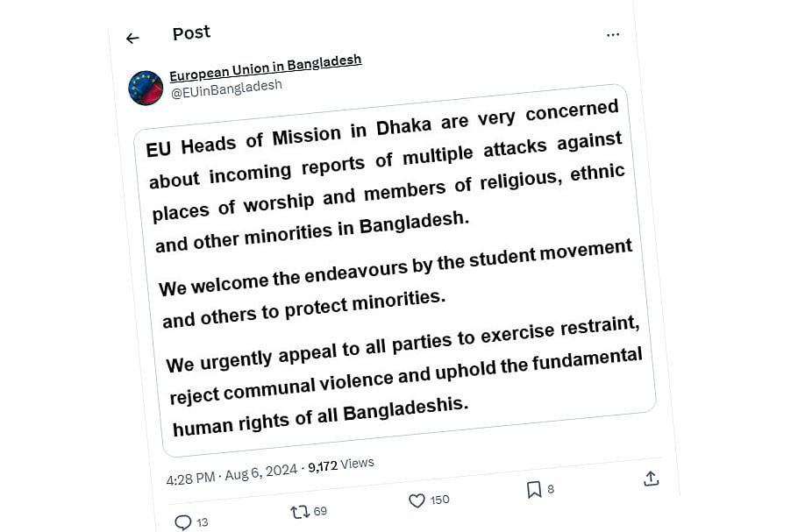Click the 4:28 PM post timestamp
This screenshot has height=532, width=798.
coord(190,479)
